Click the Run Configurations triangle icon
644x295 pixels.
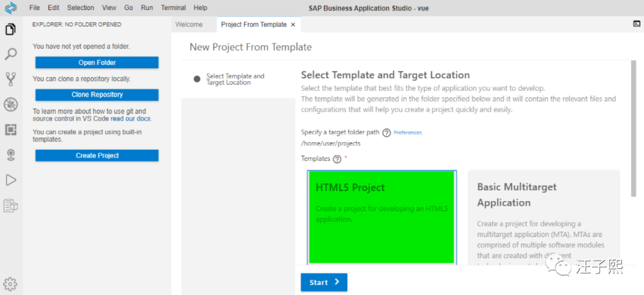click(11, 180)
